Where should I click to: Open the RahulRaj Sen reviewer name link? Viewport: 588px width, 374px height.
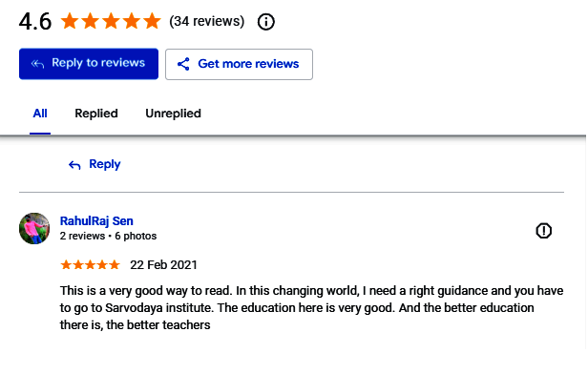pyautogui.click(x=96, y=221)
